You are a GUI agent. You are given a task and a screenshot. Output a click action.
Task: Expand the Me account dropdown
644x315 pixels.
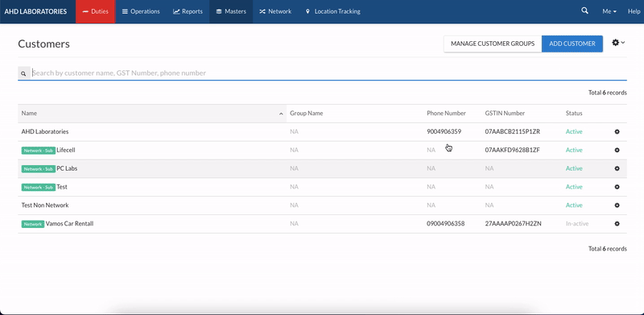(x=609, y=11)
